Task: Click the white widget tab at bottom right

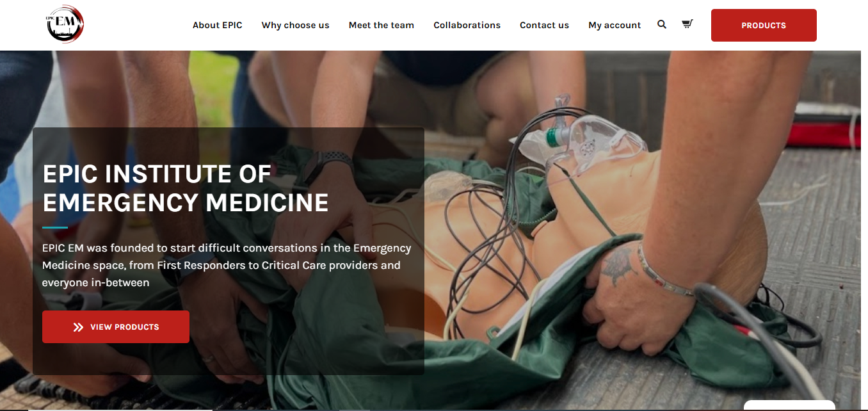Action: 789,406
